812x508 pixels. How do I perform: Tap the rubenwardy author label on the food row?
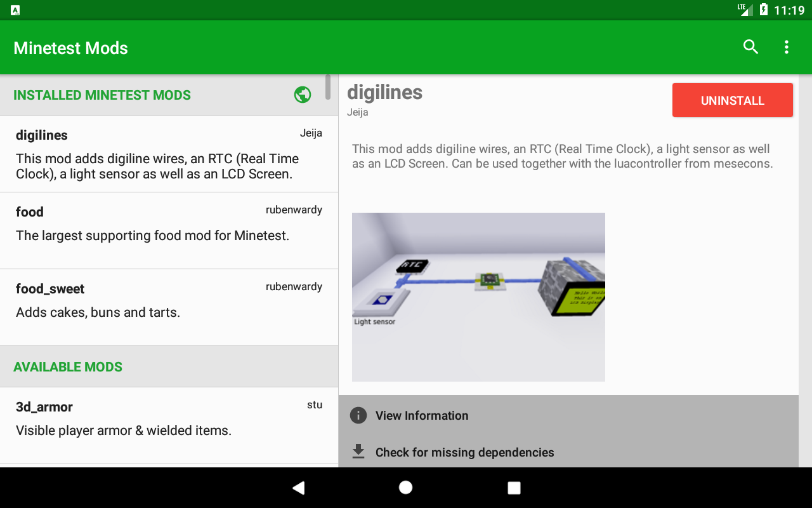pyautogui.click(x=294, y=210)
